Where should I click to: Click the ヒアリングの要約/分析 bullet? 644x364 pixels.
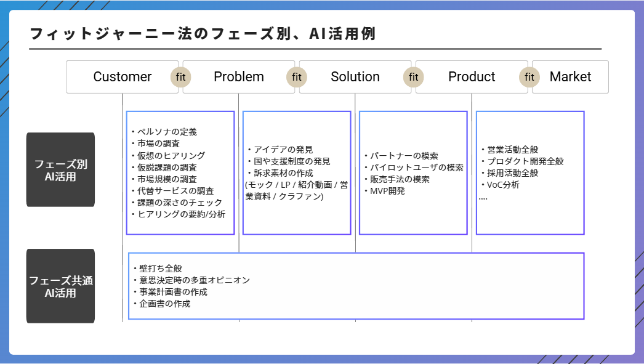coord(179,214)
